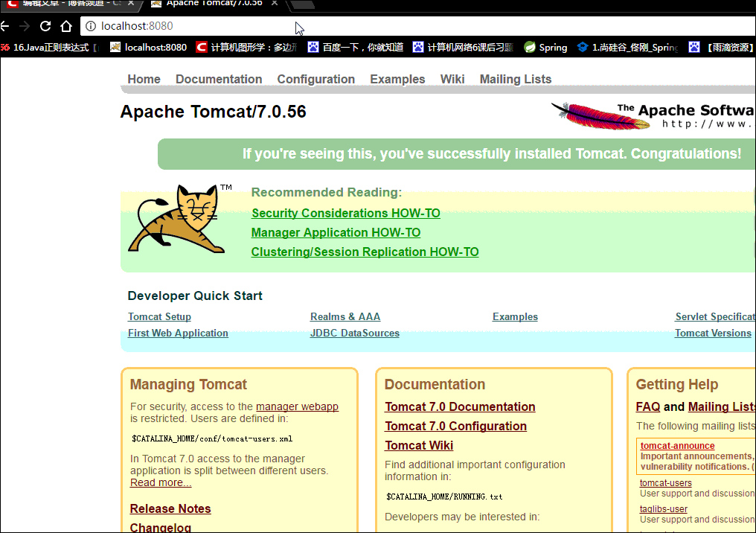Screen dimensions: 756x533
Task: Open the JDBC DataSources link
Action: 354,333
